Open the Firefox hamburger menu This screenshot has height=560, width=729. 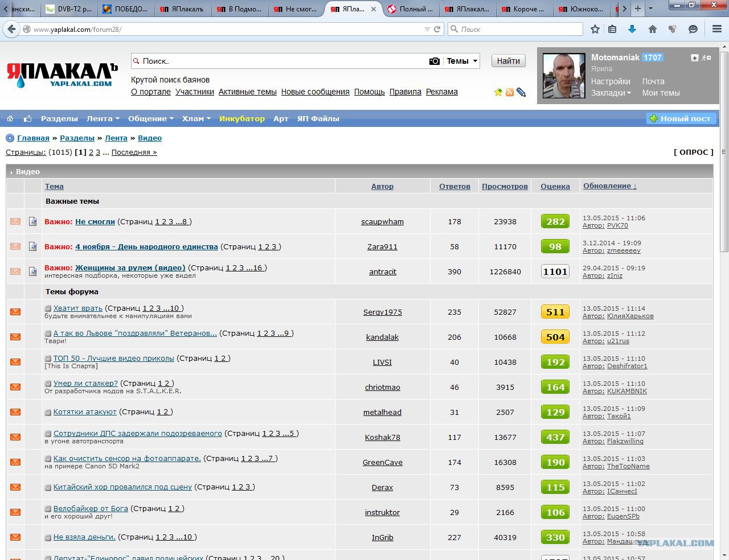(x=717, y=29)
